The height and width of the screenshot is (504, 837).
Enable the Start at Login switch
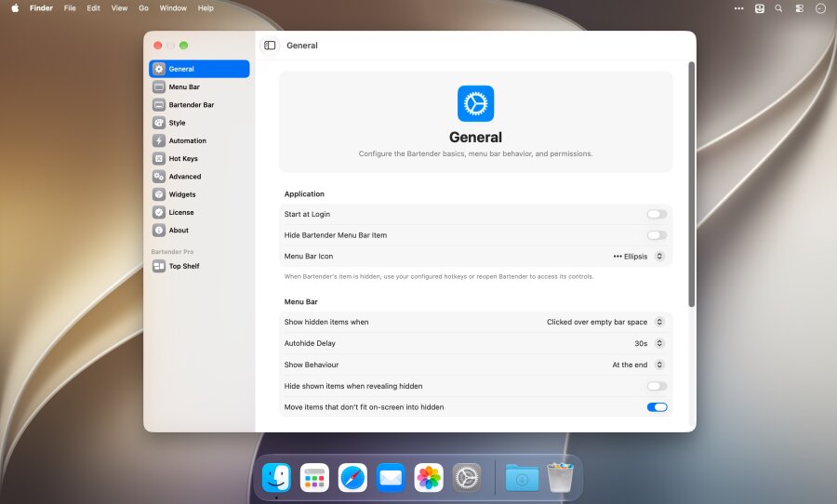657,214
